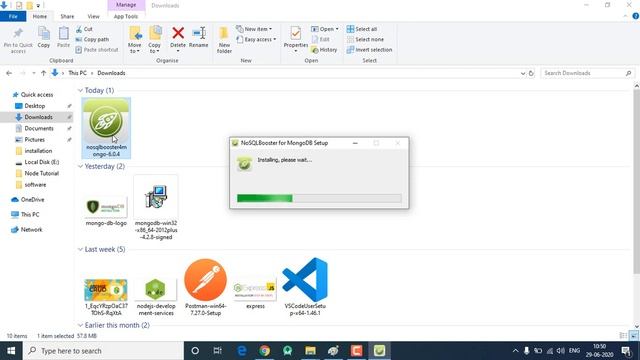This screenshot has width=640, height=360.
Task: Select the express image file
Action: [x=255, y=294]
